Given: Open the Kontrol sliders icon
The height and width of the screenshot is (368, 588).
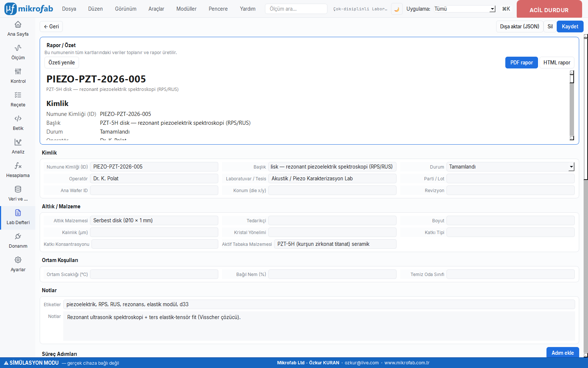Looking at the screenshot, I should (18, 71).
